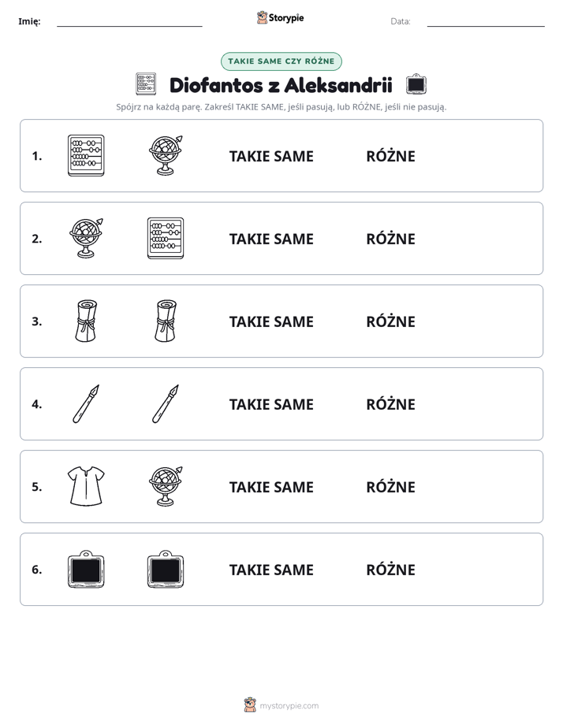The width and height of the screenshot is (563, 728).
Task: Click the globe icon in row 5
Action: coord(166,486)
